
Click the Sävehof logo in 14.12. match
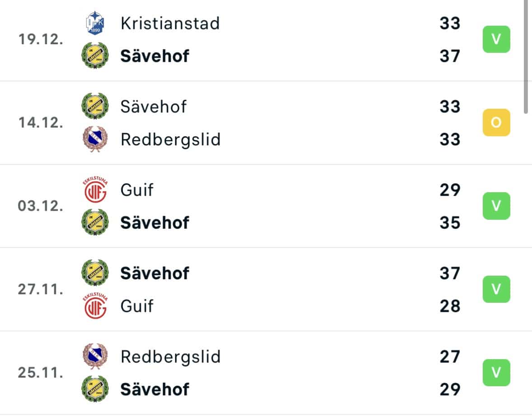(95, 106)
